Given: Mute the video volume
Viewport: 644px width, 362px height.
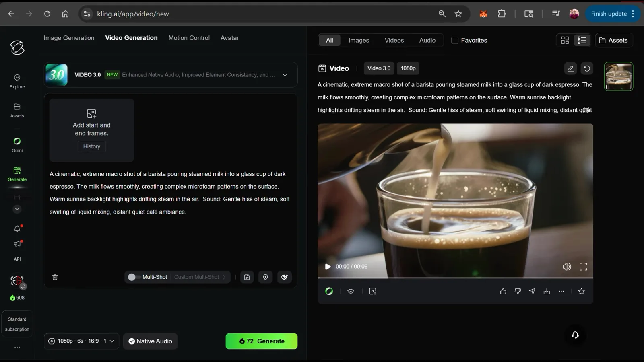Looking at the screenshot, I should pos(567,267).
